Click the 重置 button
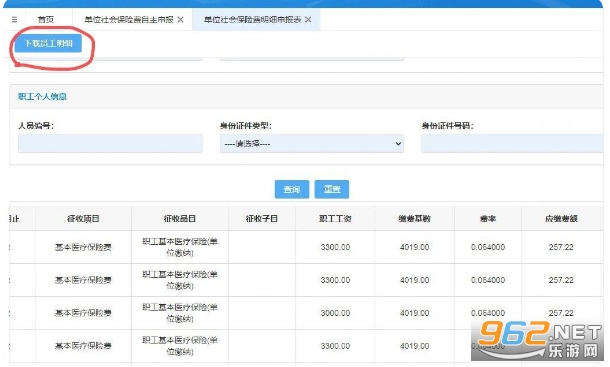Image resolution: width=610 pixels, height=367 pixels. tap(332, 189)
